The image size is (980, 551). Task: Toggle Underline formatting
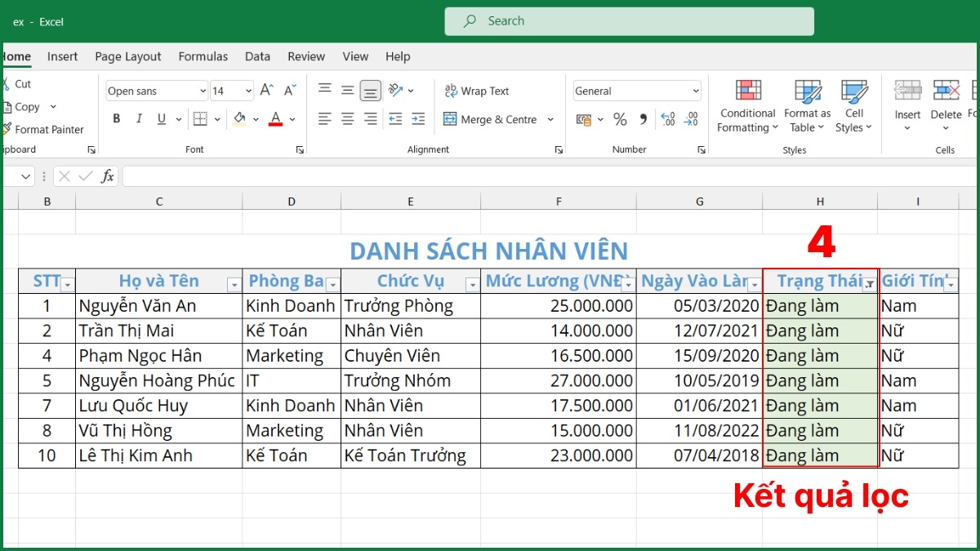tap(161, 119)
